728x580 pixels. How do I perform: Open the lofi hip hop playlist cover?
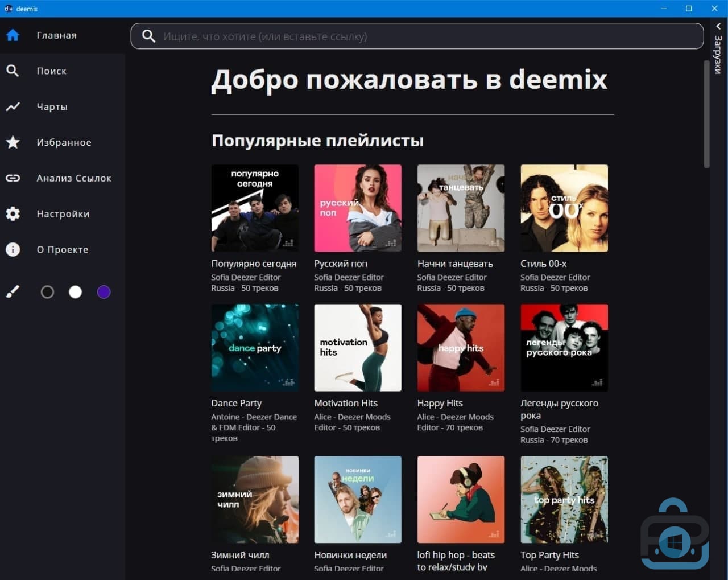[x=461, y=500]
